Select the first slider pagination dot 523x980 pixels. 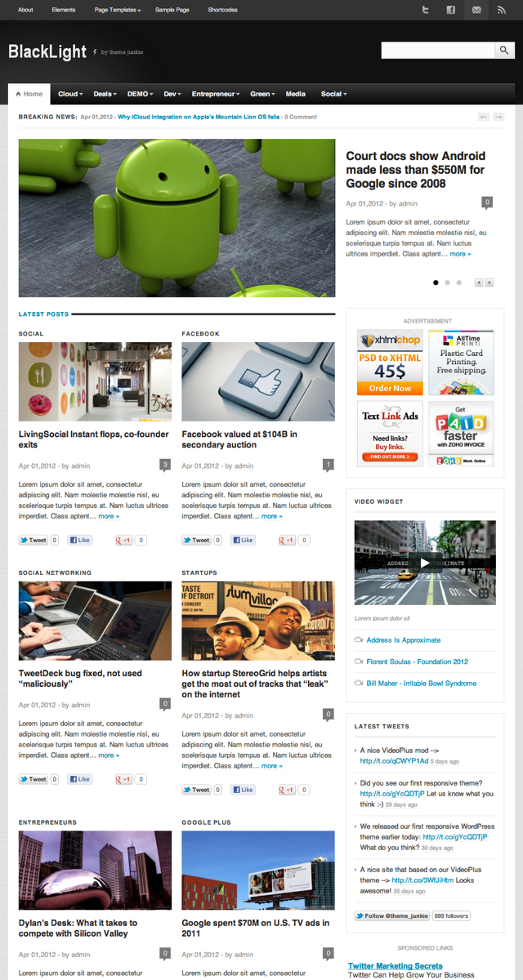pyautogui.click(x=436, y=283)
